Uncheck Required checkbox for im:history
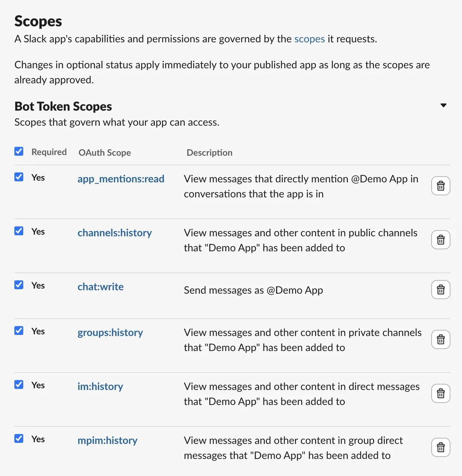462x476 pixels. point(19,384)
